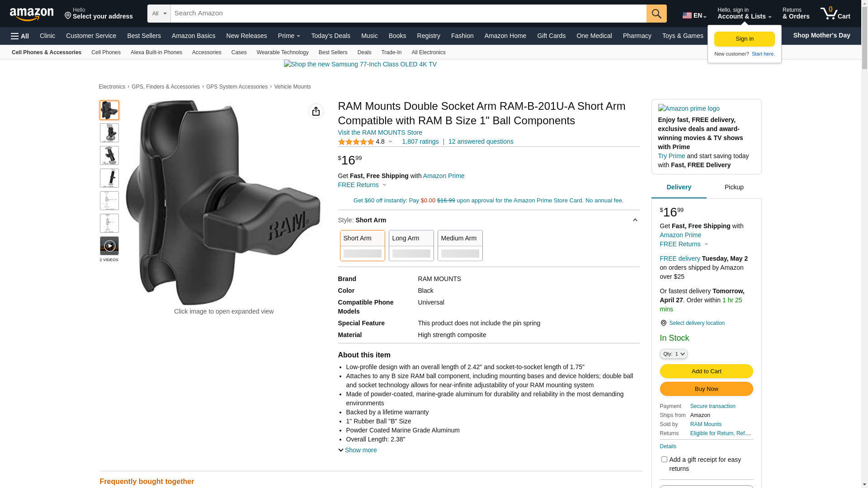Collapse the Style section chevron
This screenshot has height=488, width=868.
pos(635,221)
